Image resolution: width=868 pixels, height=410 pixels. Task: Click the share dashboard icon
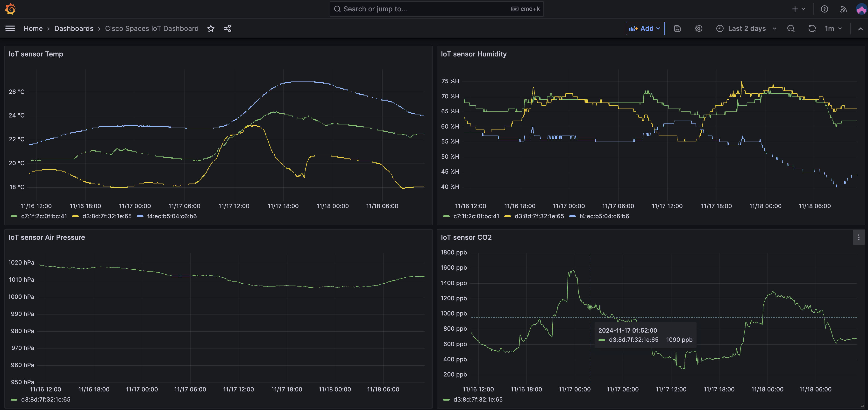tap(228, 29)
